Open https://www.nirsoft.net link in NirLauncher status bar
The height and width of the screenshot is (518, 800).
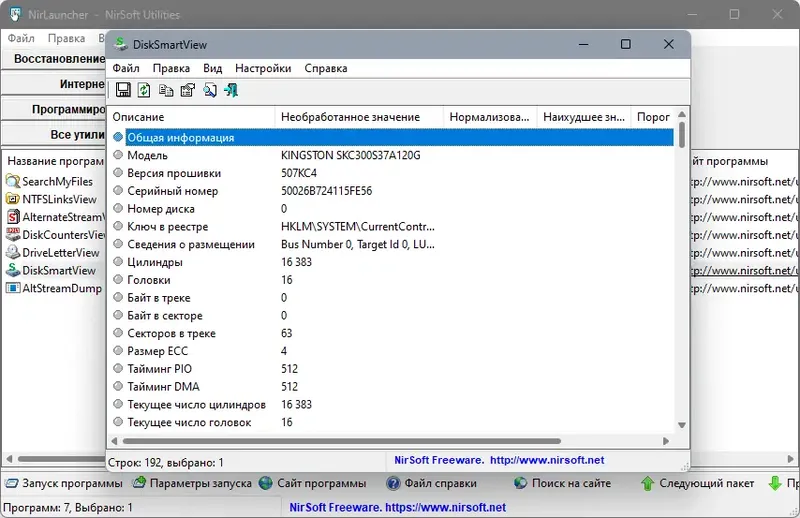(x=445, y=507)
